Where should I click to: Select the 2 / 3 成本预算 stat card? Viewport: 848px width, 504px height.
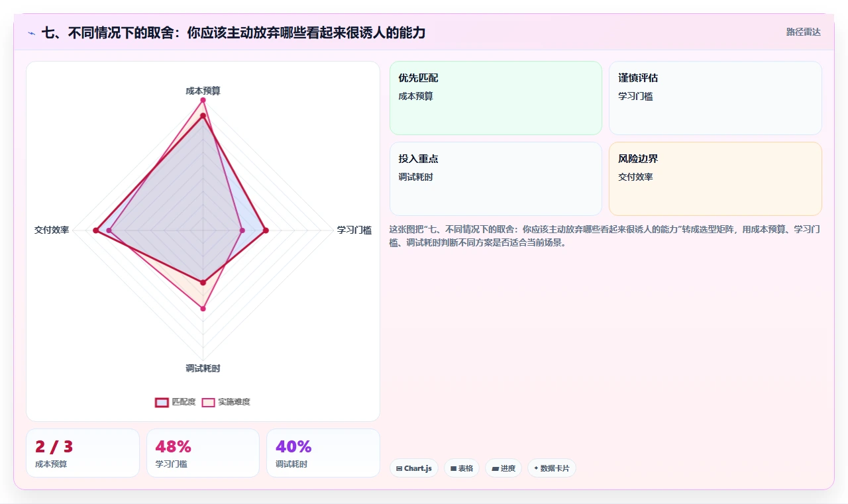83,453
